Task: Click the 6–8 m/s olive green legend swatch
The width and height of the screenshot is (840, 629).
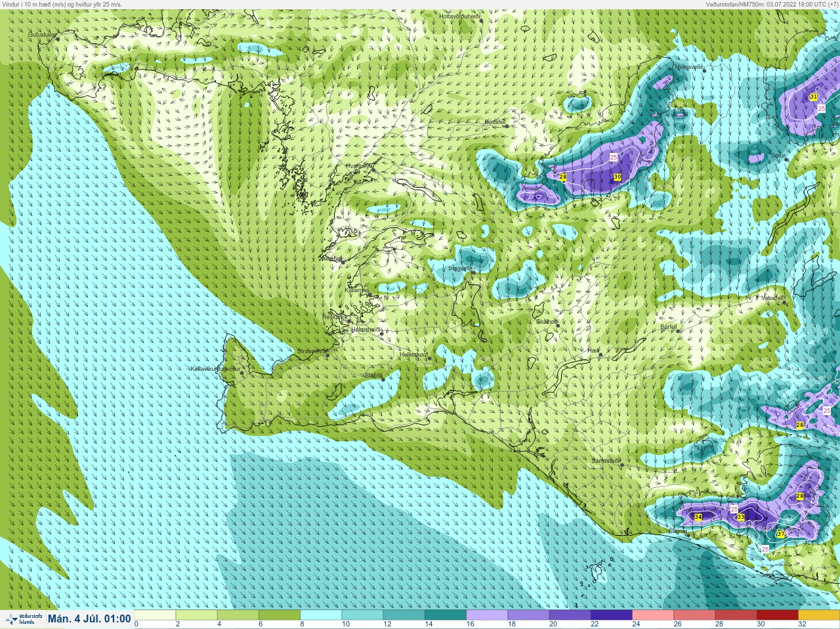Action: click(279, 616)
